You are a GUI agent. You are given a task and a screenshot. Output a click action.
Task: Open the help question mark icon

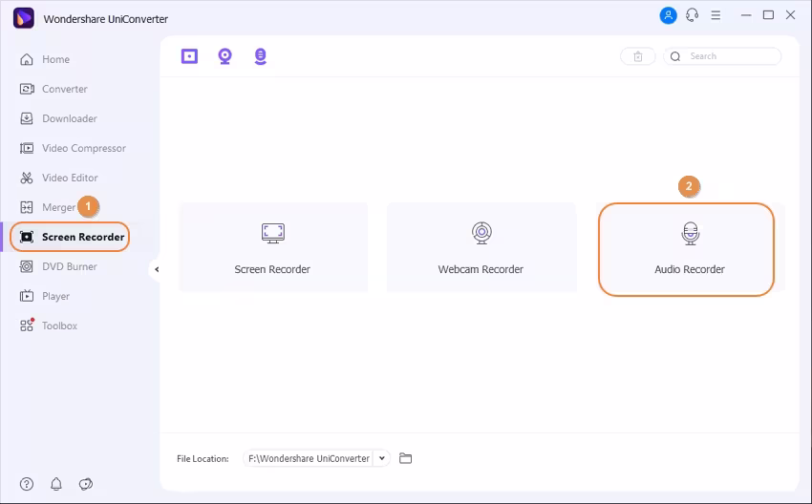click(27, 484)
